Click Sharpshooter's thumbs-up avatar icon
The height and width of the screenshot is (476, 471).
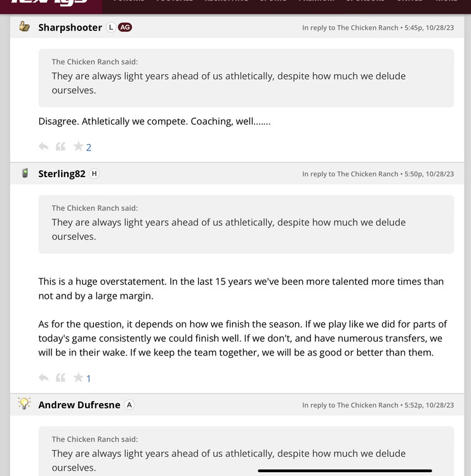(x=25, y=27)
